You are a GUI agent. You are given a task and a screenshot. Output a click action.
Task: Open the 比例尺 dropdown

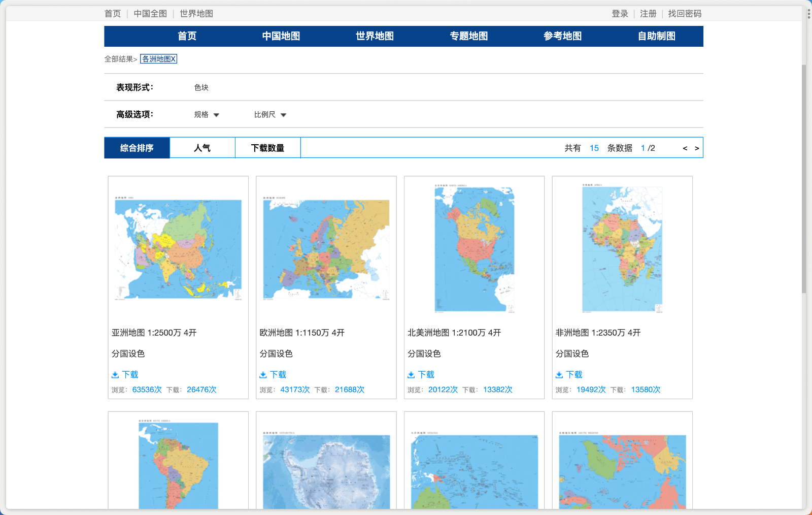270,114
